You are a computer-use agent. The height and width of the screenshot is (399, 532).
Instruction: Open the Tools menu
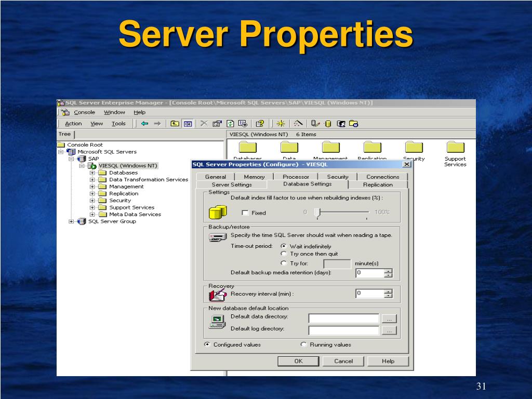(119, 124)
